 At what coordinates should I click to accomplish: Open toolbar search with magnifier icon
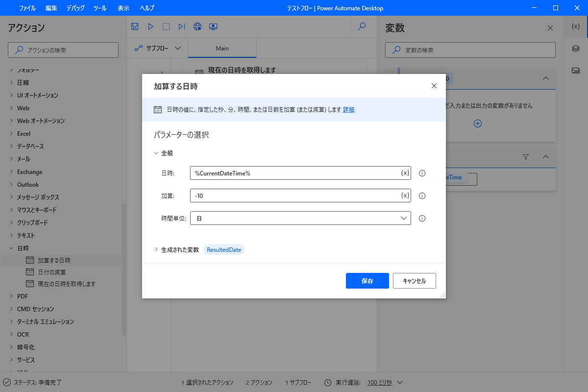point(362,26)
